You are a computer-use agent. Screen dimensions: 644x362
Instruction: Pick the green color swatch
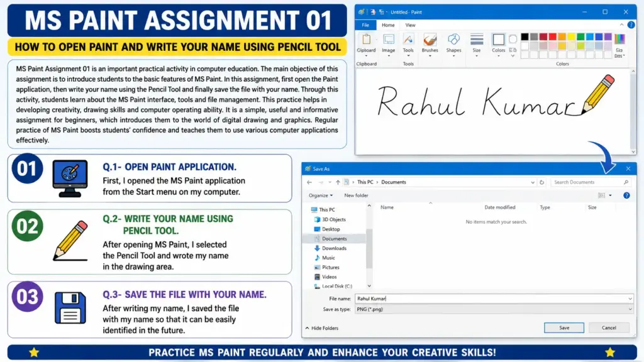580,37
